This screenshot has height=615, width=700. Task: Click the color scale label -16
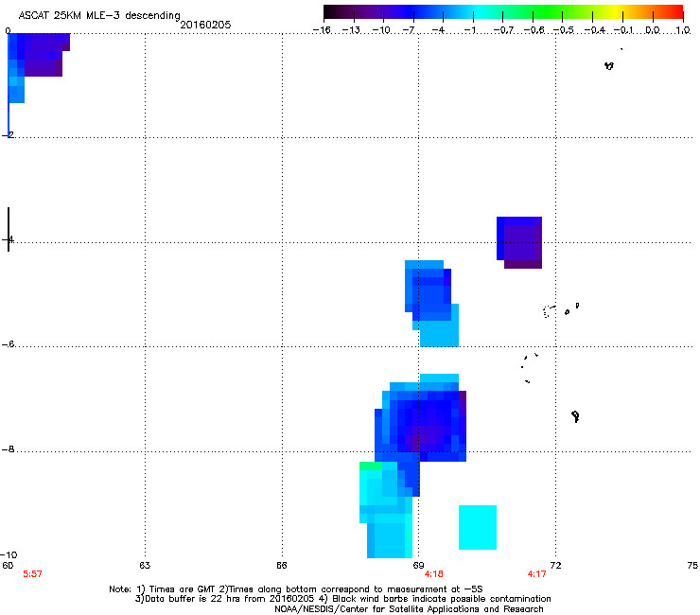click(322, 30)
